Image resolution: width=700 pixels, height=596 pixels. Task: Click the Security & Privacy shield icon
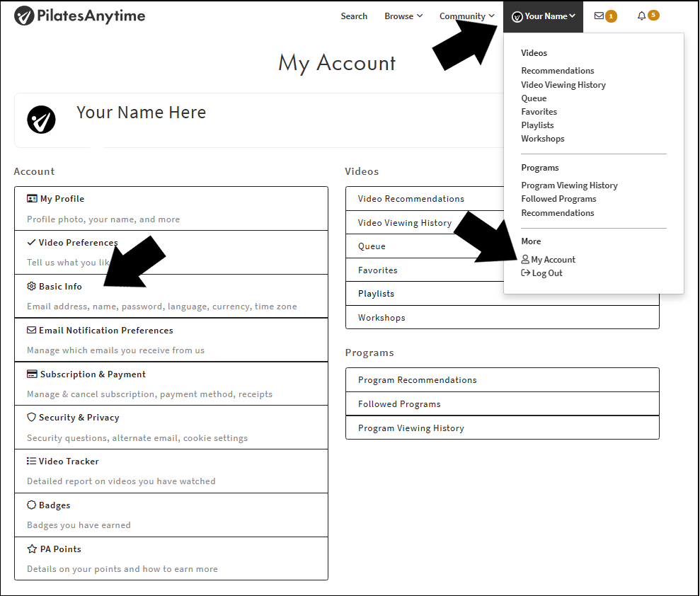coord(31,418)
